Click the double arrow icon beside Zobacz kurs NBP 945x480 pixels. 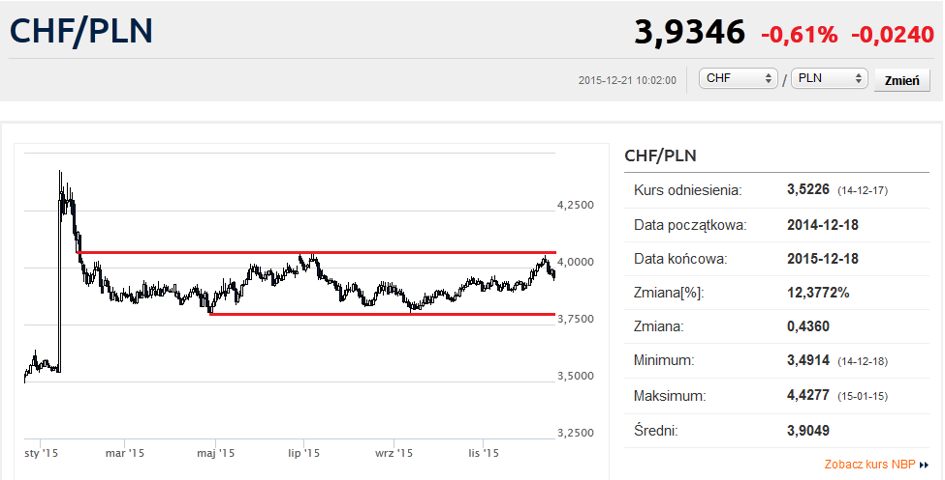pyautogui.click(x=925, y=465)
